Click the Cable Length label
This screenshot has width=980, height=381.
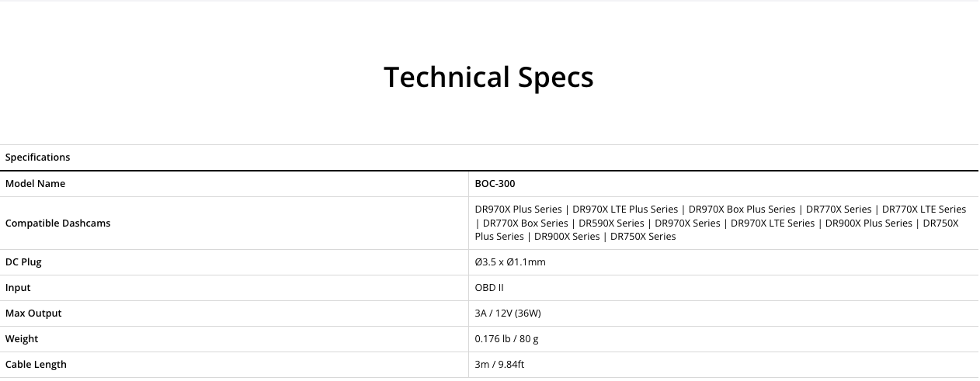[x=36, y=365]
